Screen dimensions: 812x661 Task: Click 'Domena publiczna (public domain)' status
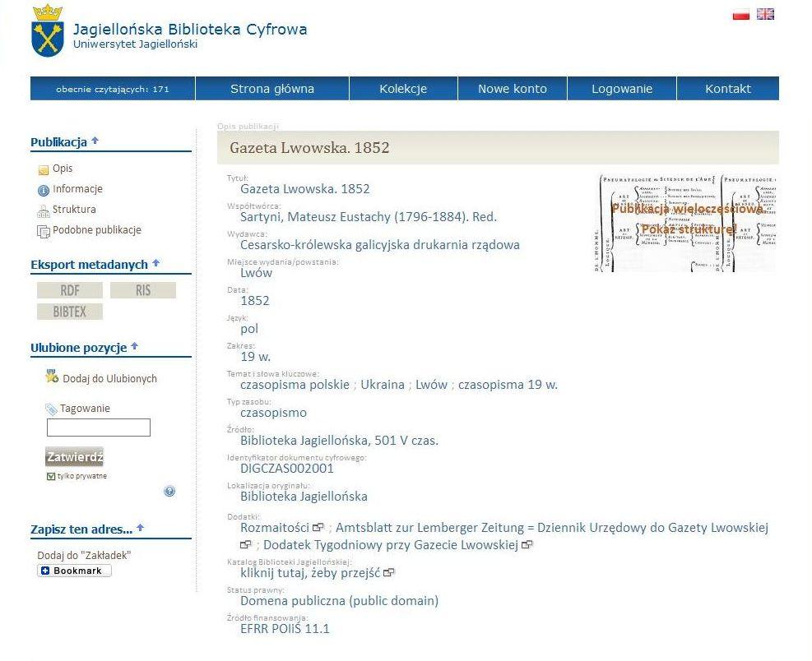point(339,600)
